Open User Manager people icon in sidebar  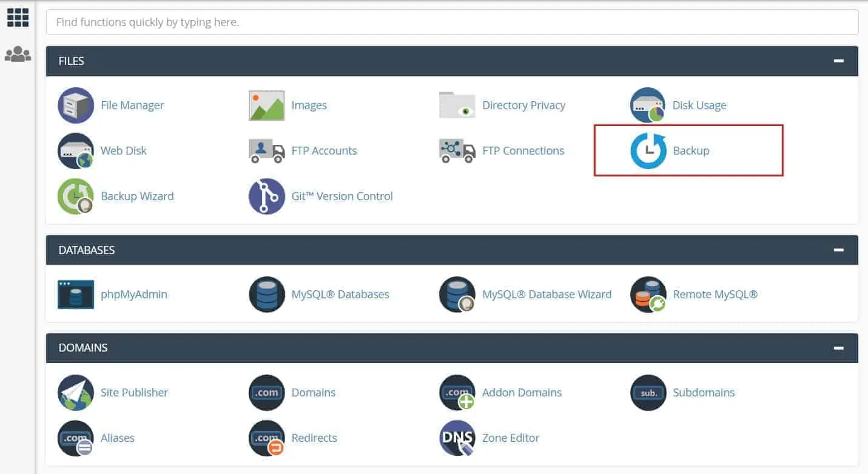(18, 55)
